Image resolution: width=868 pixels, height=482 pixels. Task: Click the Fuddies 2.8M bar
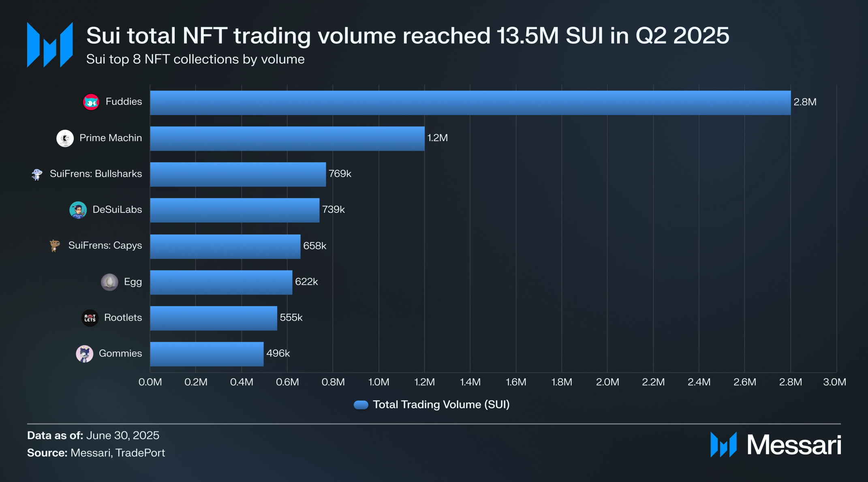click(x=470, y=103)
